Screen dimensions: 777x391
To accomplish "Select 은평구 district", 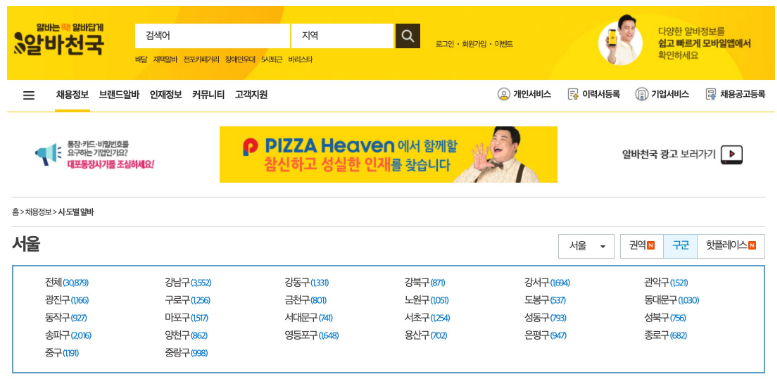I will click(545, 335).
